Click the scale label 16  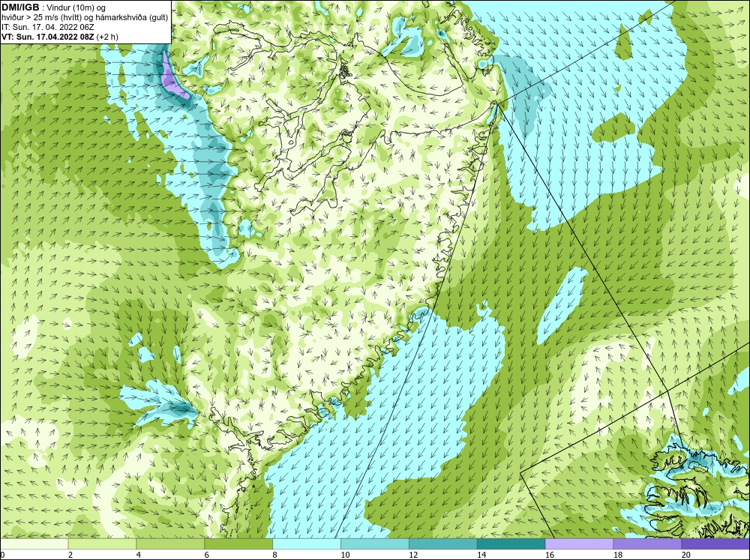tap(550, 555)
